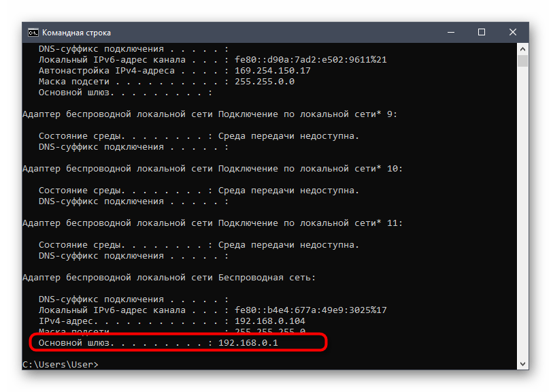Click the scrollbar up arrow
551x392 pixels.
tap(522, 48)
